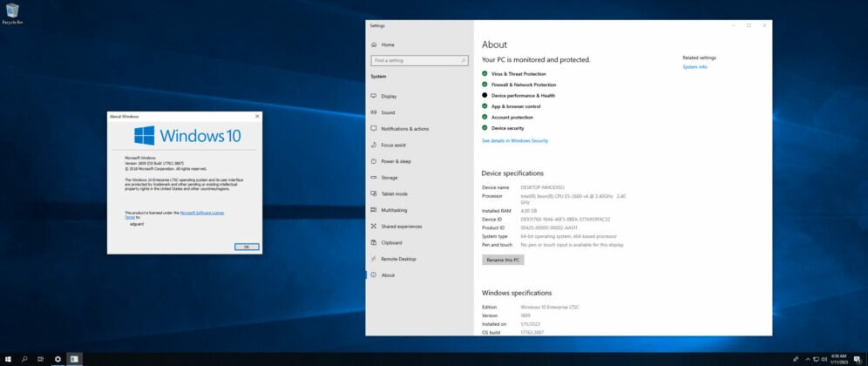Open the Clipboard settings page
The height and width of the screenshot is (366, 868).
pyautogui.click(x=419, y=242)
